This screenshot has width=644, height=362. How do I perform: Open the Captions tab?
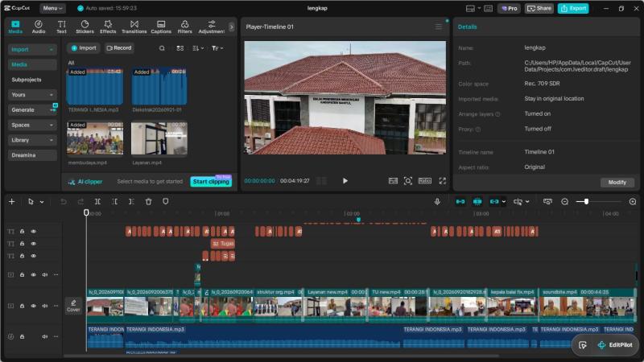click(161, 27)
